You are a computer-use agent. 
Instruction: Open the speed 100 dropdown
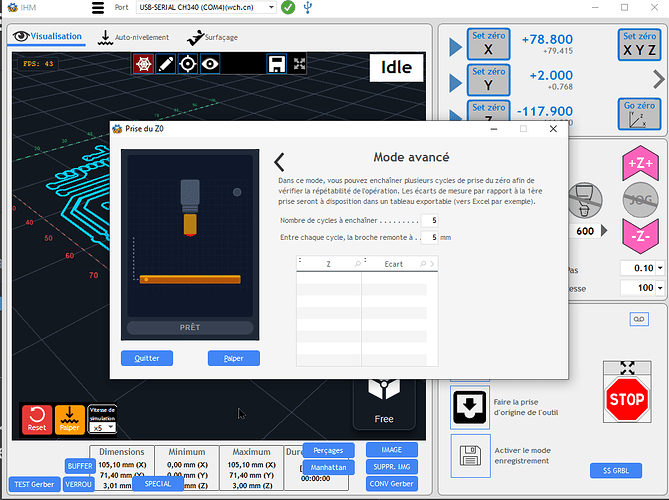[x=660, y=288]
